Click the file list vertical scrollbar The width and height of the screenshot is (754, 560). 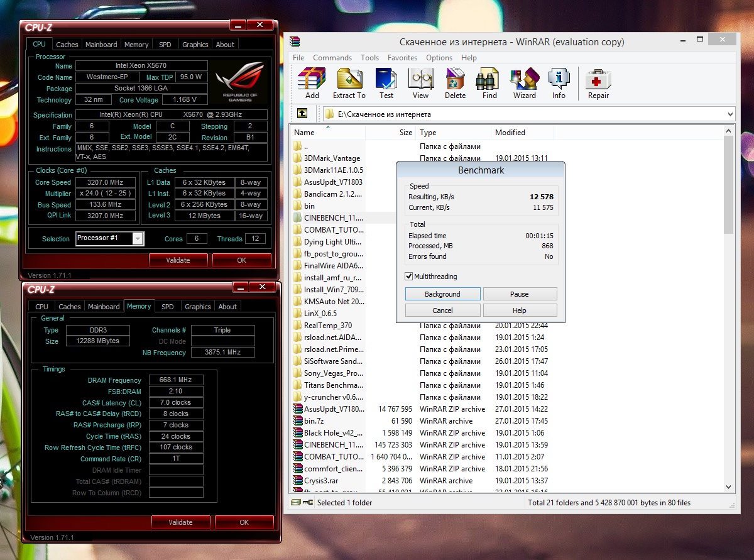pyautogui.click(x=729, y=185)
